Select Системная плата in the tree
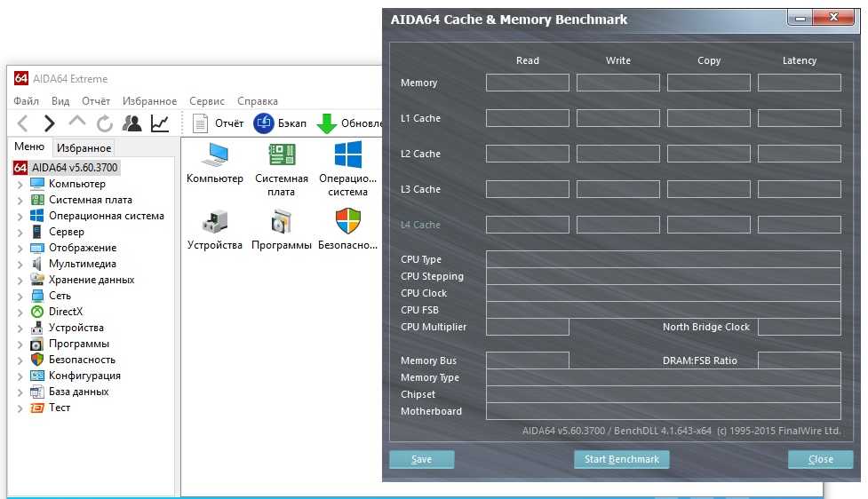Image resolution: width=868 pixels, height=499 pixels. point(91,199)
